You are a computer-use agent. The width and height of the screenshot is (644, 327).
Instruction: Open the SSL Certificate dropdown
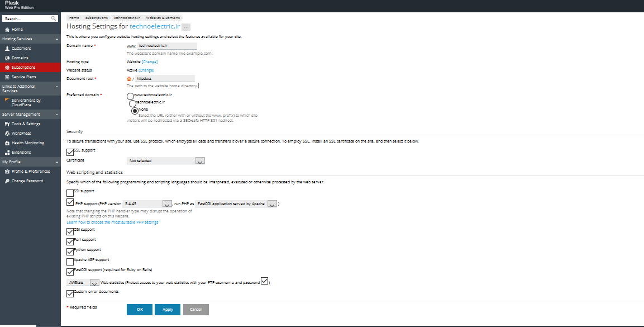pos(165,160)
